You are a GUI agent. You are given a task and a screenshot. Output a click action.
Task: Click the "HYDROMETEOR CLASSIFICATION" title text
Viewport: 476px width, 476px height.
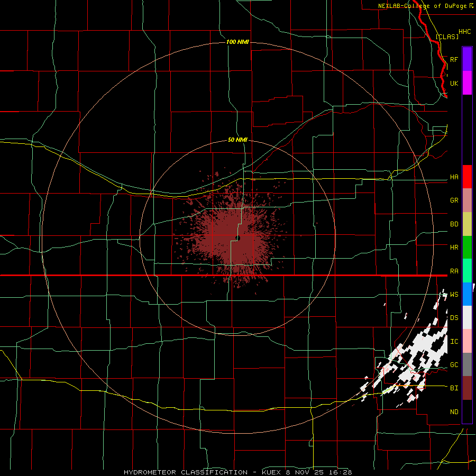[x=186, y=472]
